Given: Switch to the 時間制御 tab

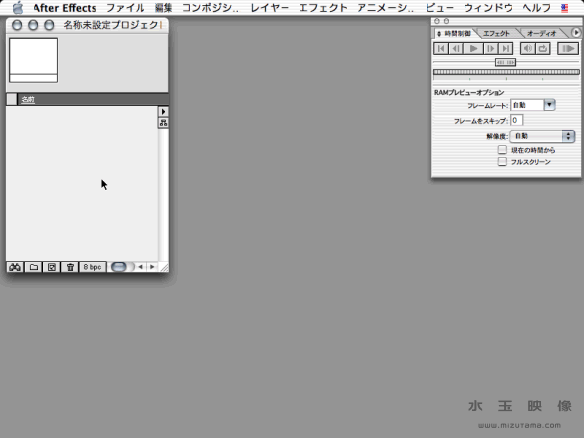Looking at the screenshot, I should tap(455, 34).
